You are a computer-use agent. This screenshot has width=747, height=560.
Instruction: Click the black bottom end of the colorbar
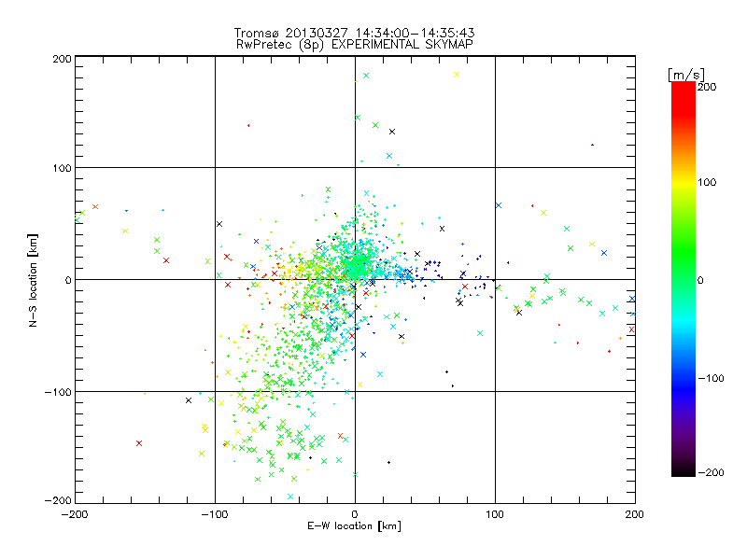point(684,469)
